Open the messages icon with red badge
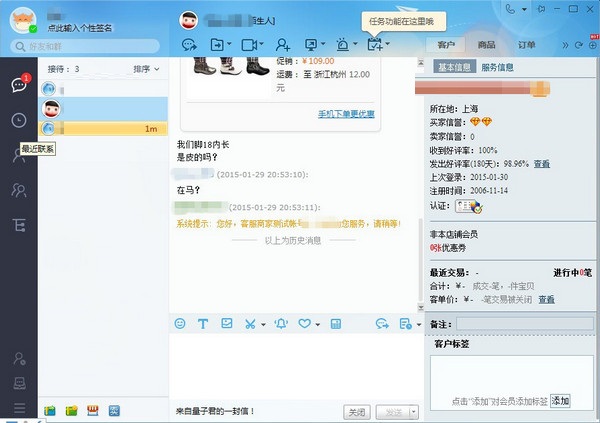 pyautogui.click(x=19, y=84)
